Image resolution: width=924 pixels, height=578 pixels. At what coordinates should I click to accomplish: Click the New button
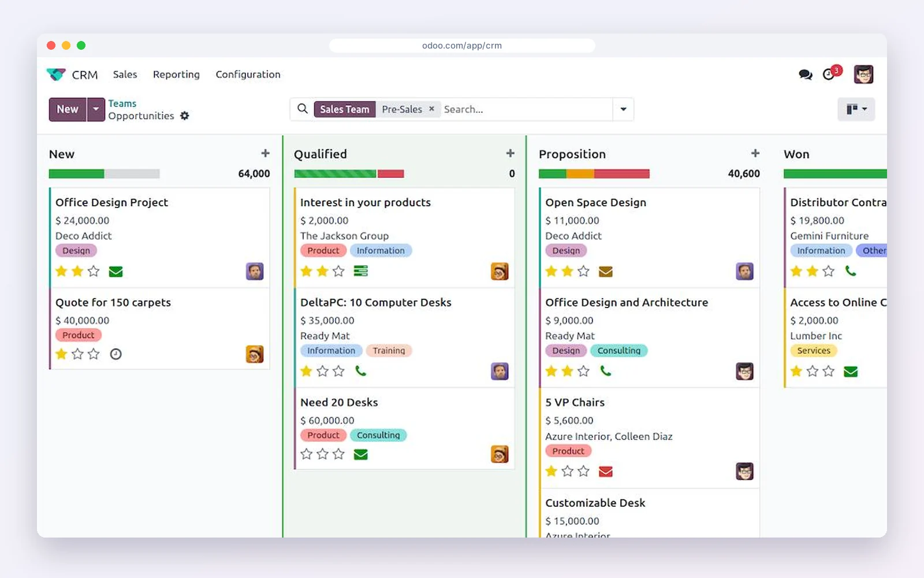click(x=68, y=109)
